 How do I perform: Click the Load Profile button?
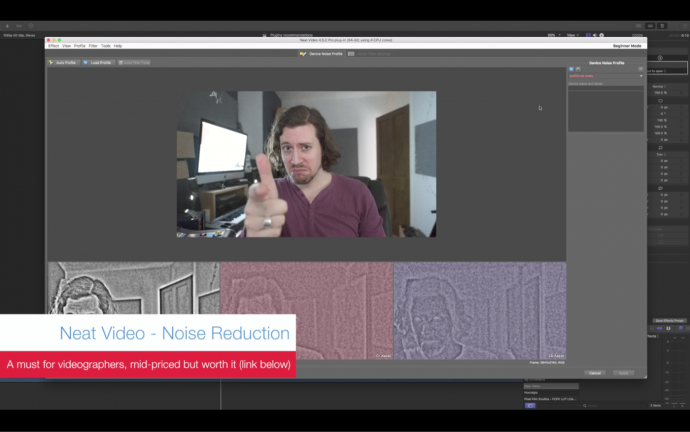(98, 62)
